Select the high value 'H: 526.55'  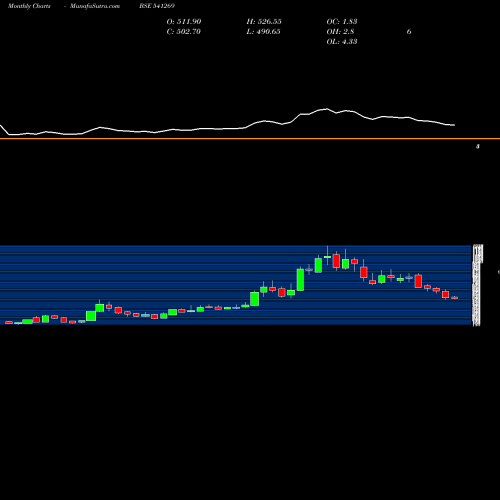click(x=264, y=22)
